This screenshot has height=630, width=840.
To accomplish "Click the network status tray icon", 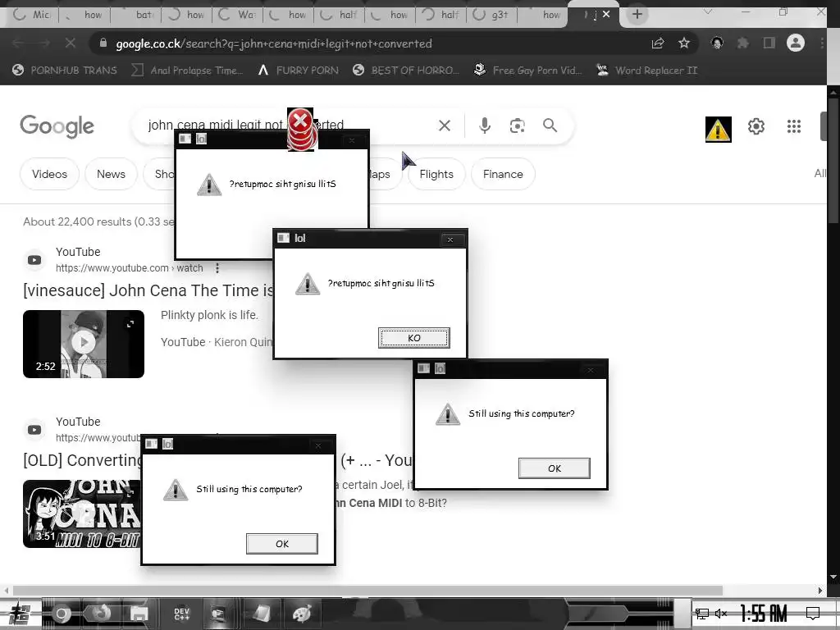I will pyautogui.click(x=702, y=614).
